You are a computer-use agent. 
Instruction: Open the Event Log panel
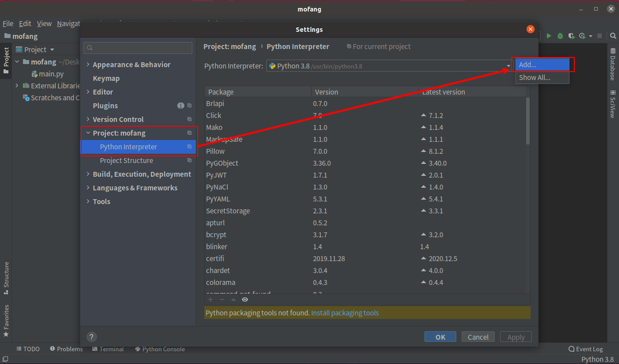[585, 349]
